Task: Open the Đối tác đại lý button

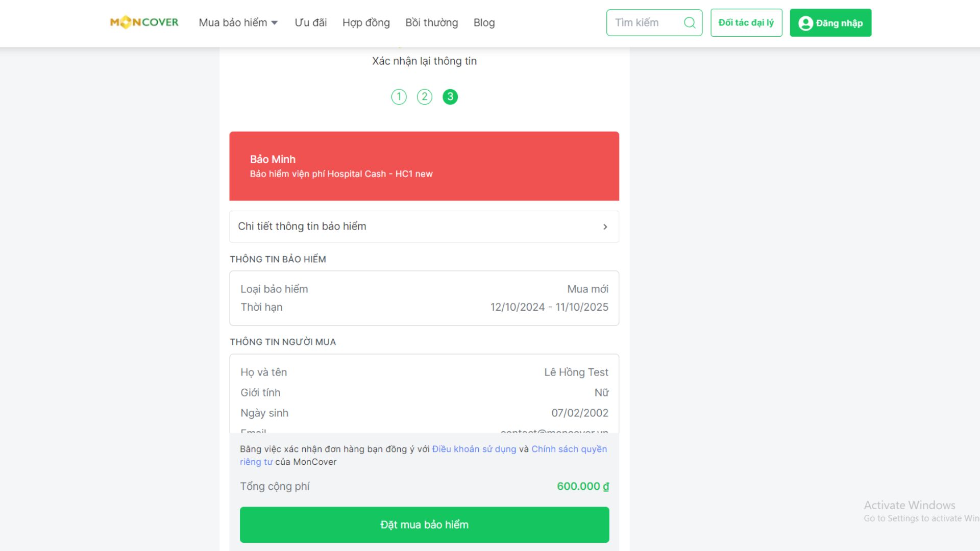Action: click(746, 22)
